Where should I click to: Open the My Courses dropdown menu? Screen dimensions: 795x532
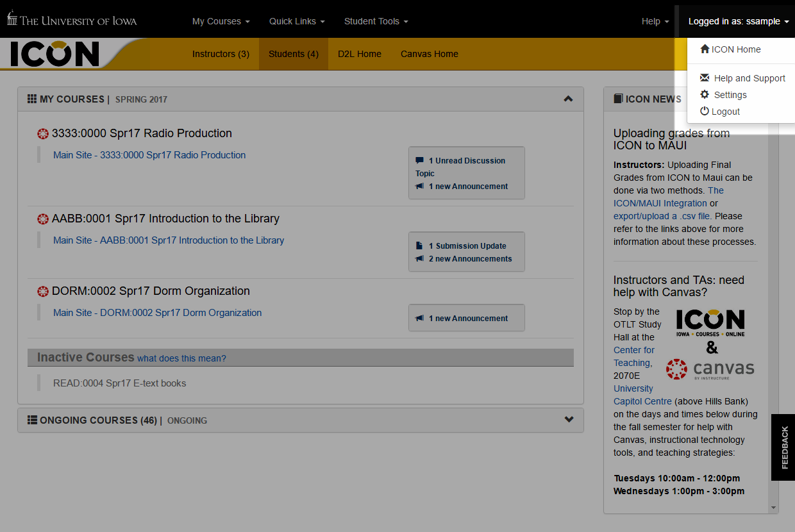(221, 21)
